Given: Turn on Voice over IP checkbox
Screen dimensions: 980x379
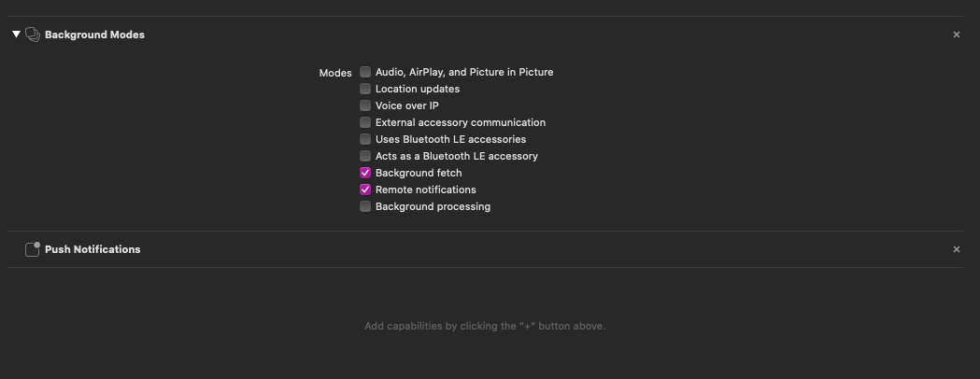Looking at the screenshot, I should tap(365, 105).
